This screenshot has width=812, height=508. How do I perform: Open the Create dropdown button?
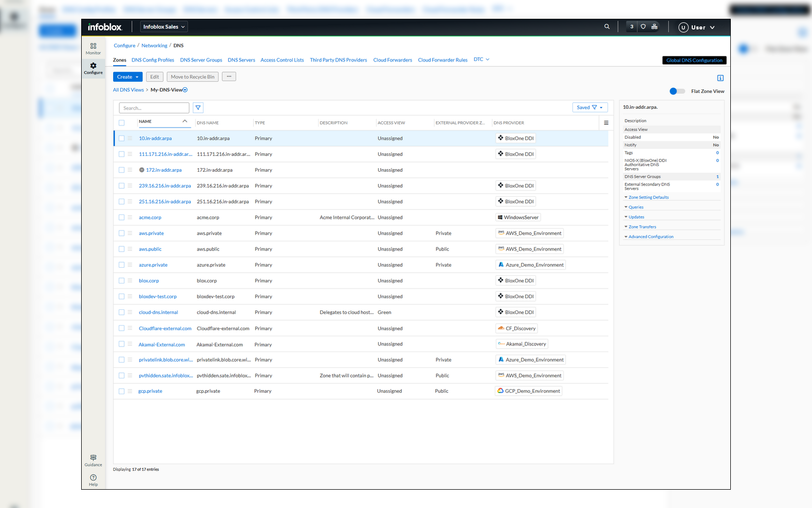tap(127, 77)
